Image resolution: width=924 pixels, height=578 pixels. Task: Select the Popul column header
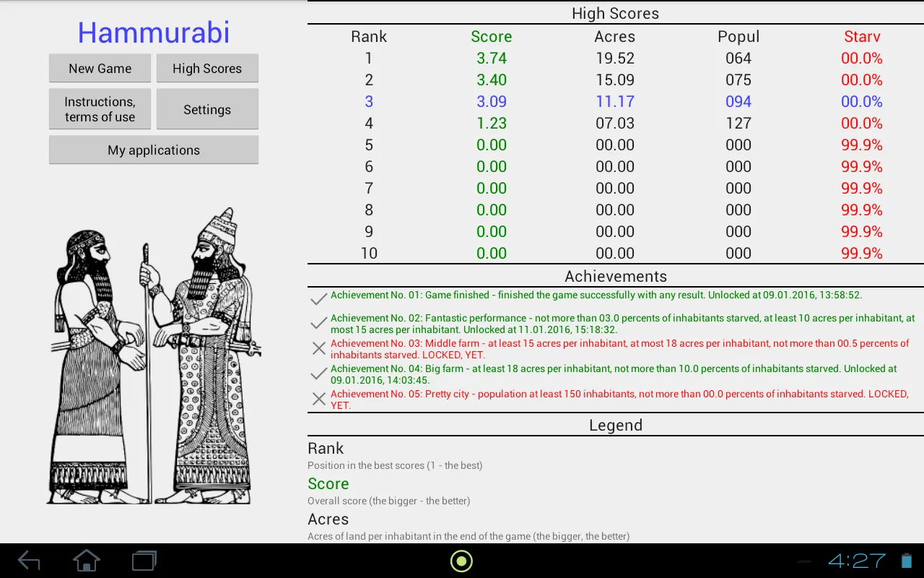coord(738,37)
